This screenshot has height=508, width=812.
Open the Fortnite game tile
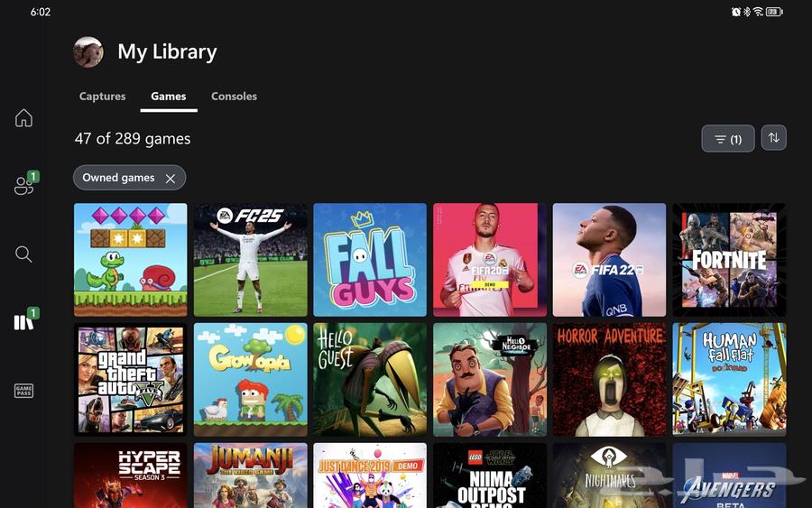pos(729,260)
